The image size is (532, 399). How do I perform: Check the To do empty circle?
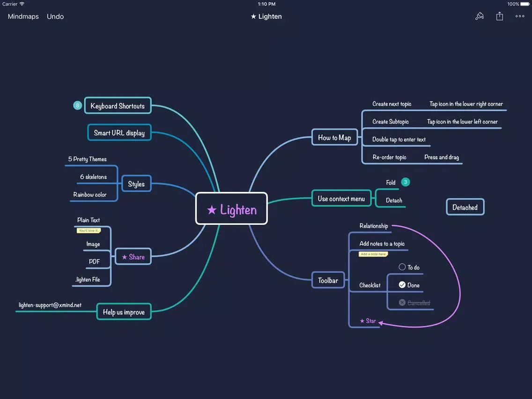click(402, 267)
